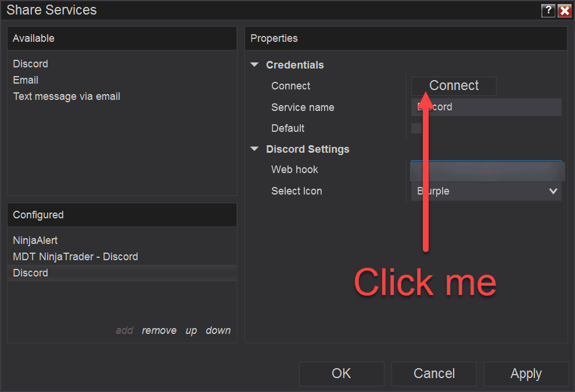Click the add link under Configured
The image size is (575, 392).
pos(124,330)
